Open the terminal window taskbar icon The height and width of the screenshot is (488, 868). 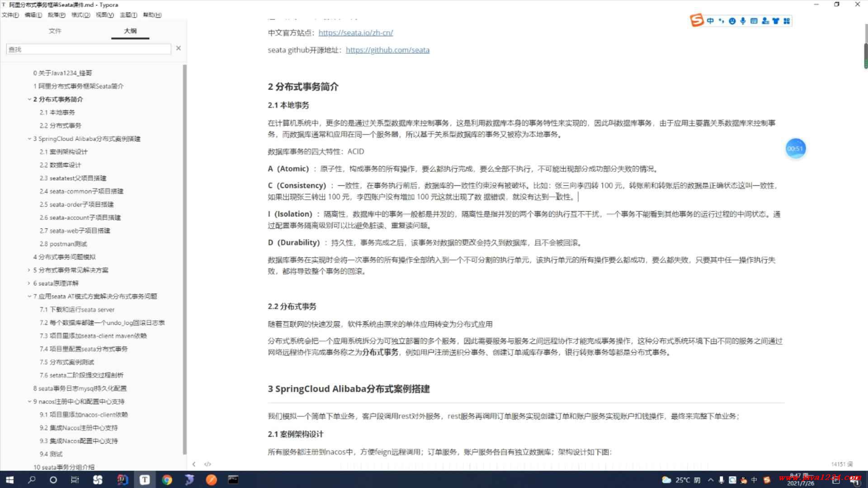pyautogui.click(x=233, y=479)
